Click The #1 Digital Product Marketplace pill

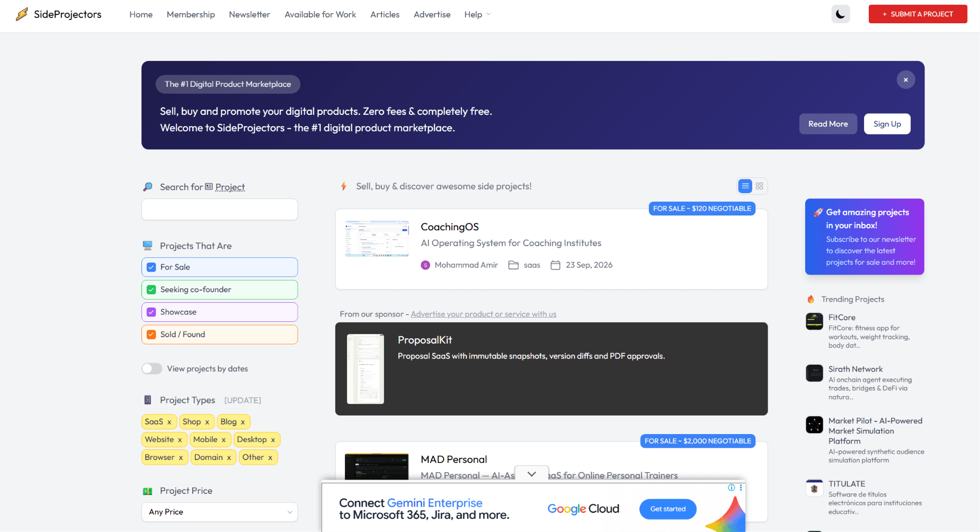click(228, 84)
